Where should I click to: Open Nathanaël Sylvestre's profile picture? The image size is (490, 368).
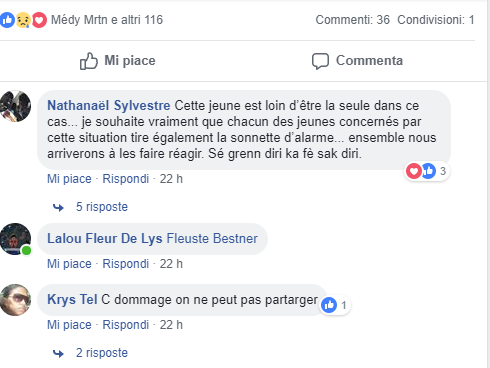pos(15,106)
